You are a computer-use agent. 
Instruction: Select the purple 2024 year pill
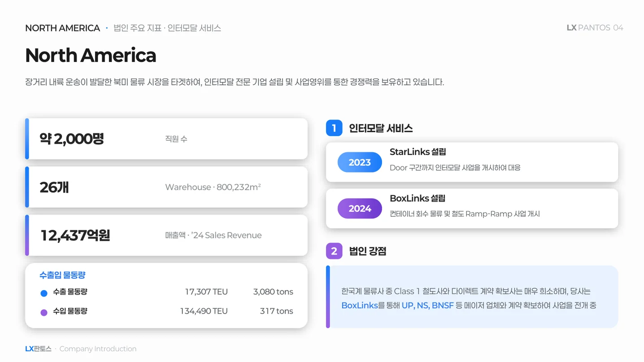[360, 208]
